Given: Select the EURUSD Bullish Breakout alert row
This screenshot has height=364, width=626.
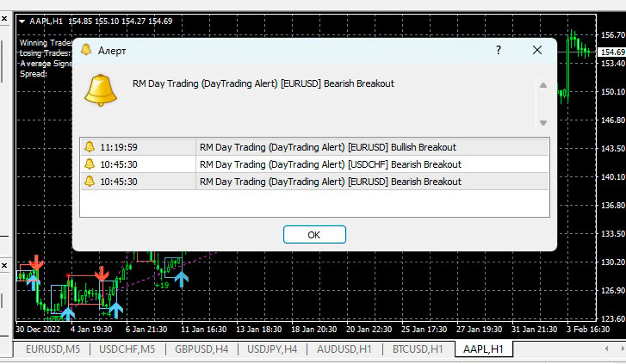Looking at the screenshot, I should click(x=327, y=147).
